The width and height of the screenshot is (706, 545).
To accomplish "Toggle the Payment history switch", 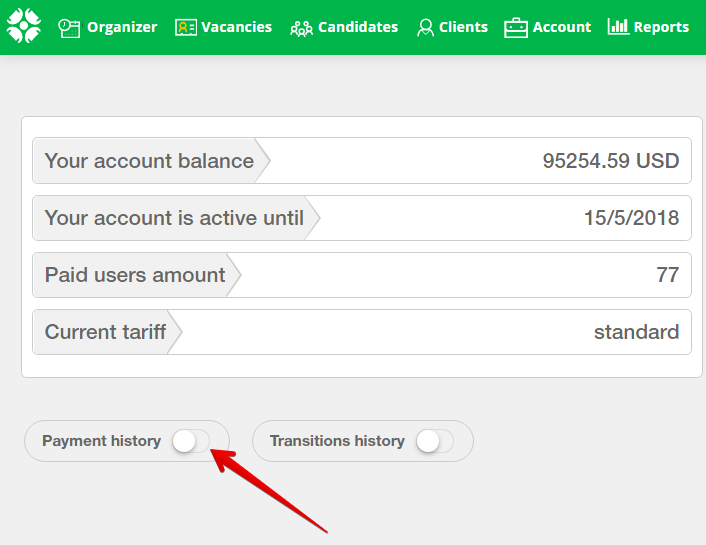I will 190,441.
